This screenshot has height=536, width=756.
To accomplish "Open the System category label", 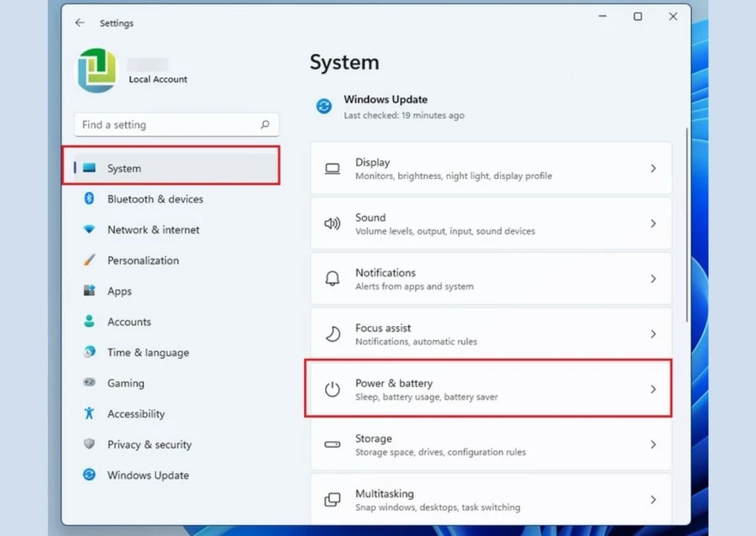I will pyautogui.click(x=124, y=168).
